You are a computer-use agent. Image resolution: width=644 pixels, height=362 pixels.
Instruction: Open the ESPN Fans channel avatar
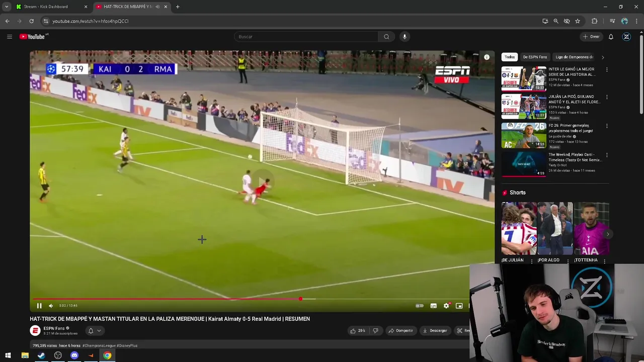tap(35, 331)
